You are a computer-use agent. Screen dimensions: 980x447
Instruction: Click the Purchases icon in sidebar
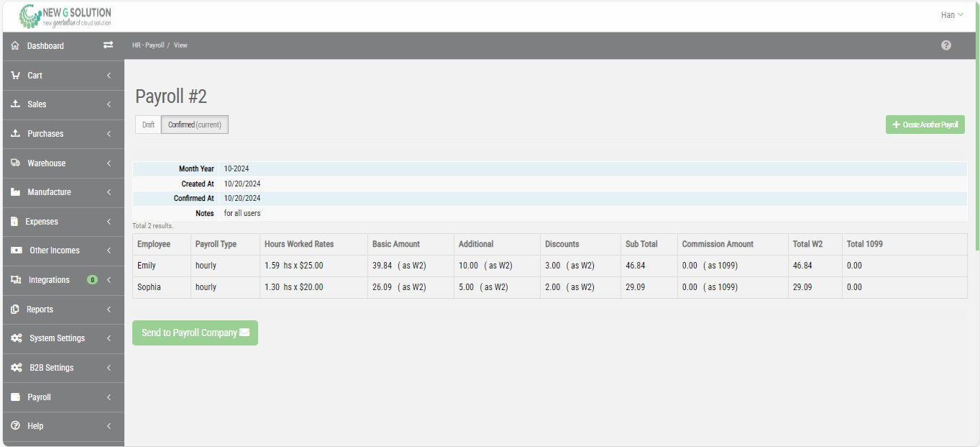[x=15, y=134]
